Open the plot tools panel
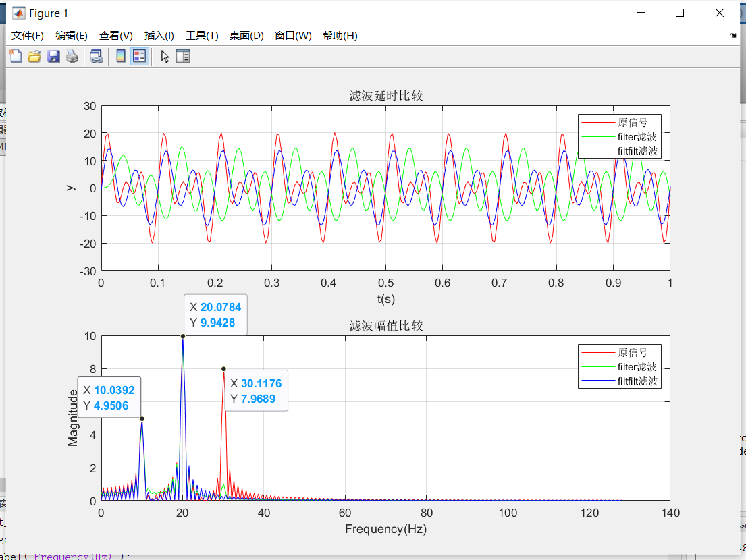This screenshot has height=560, width=746. (183, 56)
